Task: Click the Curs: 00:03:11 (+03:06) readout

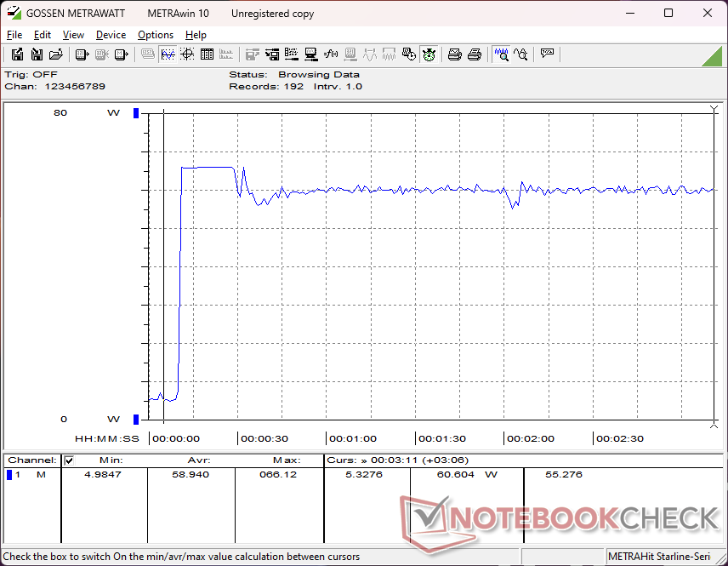Action: click(397, 460)
